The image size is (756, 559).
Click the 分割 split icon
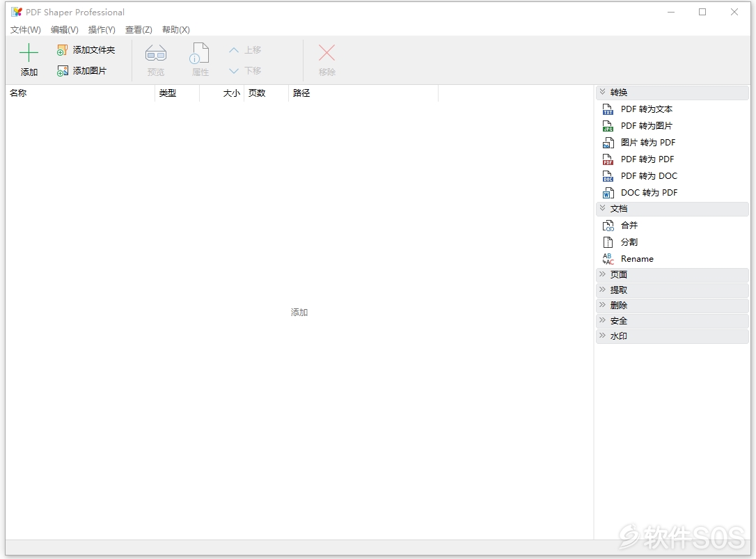click(608, 242)
